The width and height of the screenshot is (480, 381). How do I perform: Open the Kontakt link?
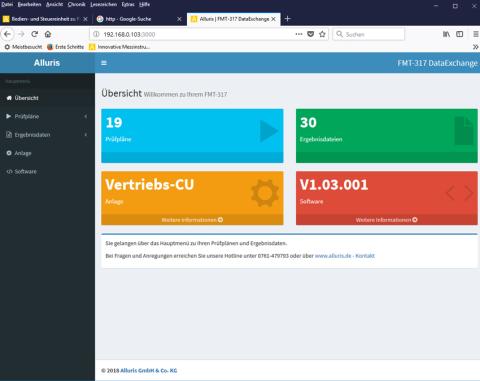click(x=365, y=256)
